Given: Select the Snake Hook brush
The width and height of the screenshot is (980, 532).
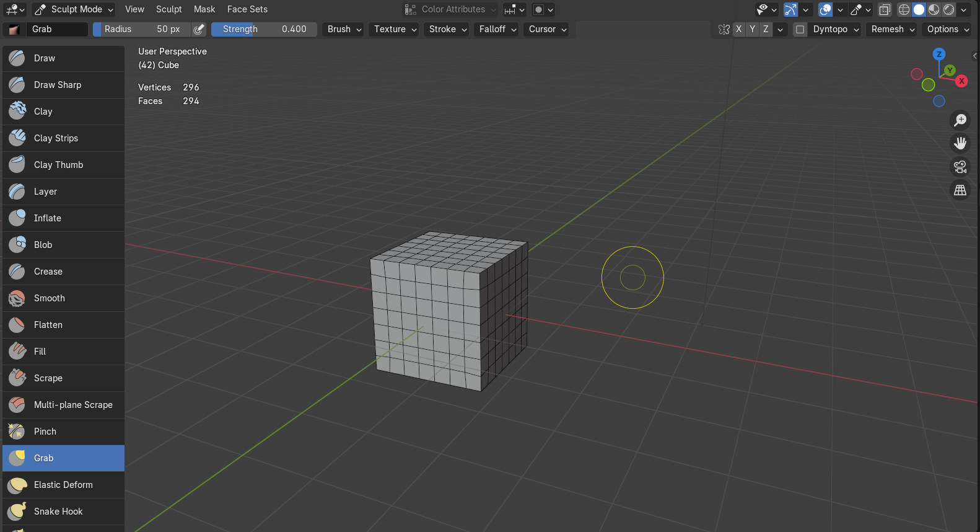Looking at the screenshot, I should [x=63, y=512].
